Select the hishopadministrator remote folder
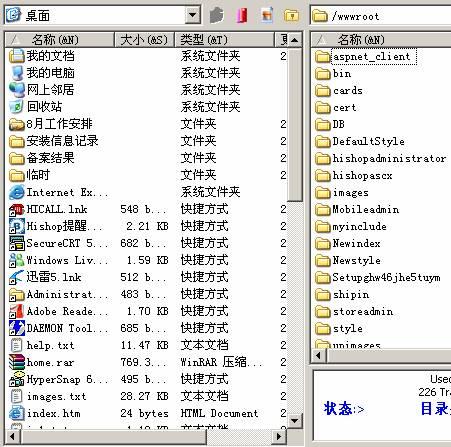 (x=380, y=159)
